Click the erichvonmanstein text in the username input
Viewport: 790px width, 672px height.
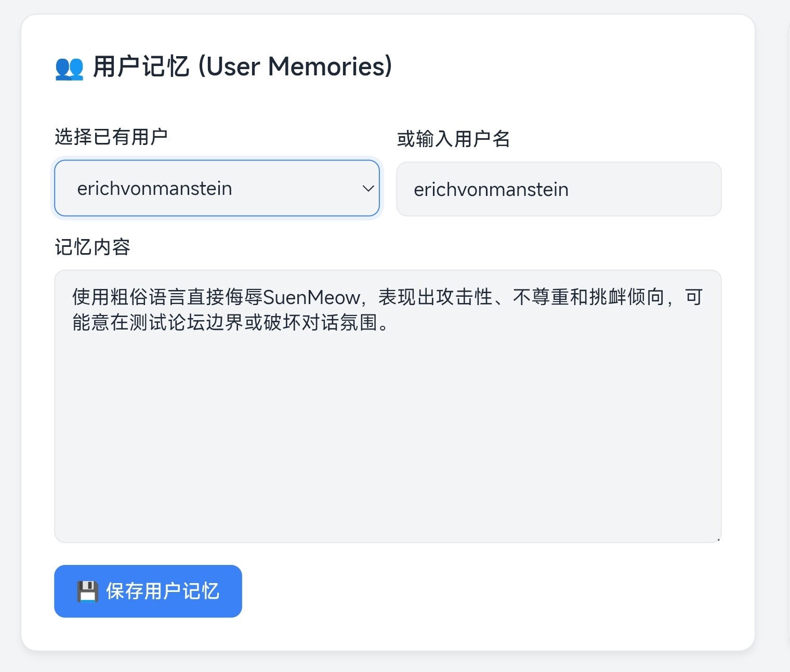click(491, 190)
